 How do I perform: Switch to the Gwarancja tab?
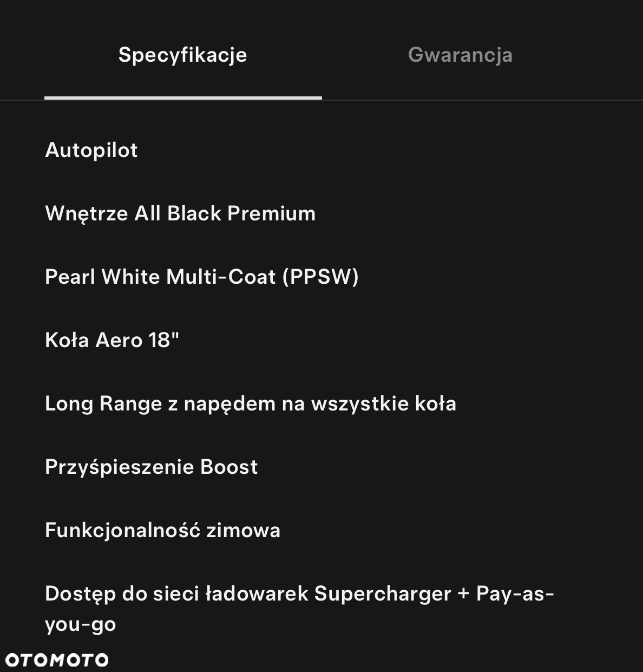[x=460, y=55]
